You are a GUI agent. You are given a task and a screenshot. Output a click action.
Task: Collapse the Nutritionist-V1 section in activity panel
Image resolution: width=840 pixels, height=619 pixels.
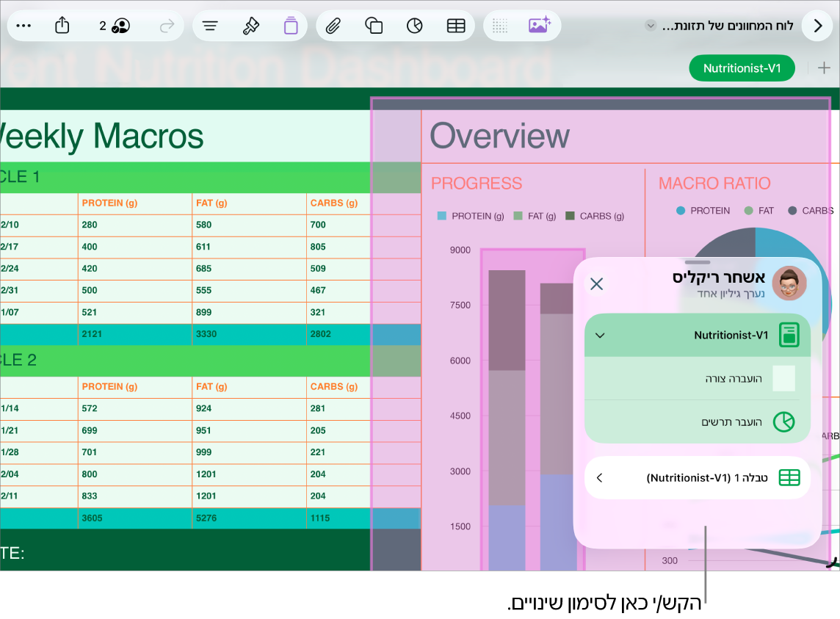pyautogui.click(x=600, y=336)
